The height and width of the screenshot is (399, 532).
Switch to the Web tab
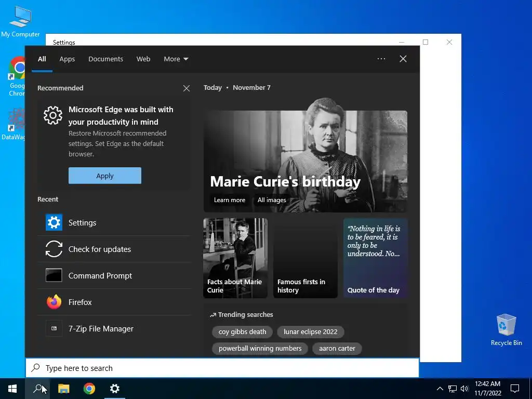(143, 59)
